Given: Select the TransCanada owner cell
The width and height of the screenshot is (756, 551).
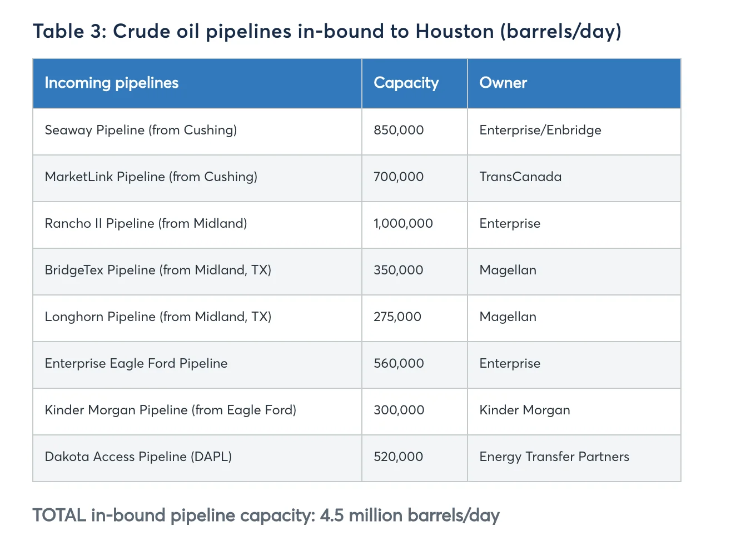Looking at the screenshot, I should [520, 177].
